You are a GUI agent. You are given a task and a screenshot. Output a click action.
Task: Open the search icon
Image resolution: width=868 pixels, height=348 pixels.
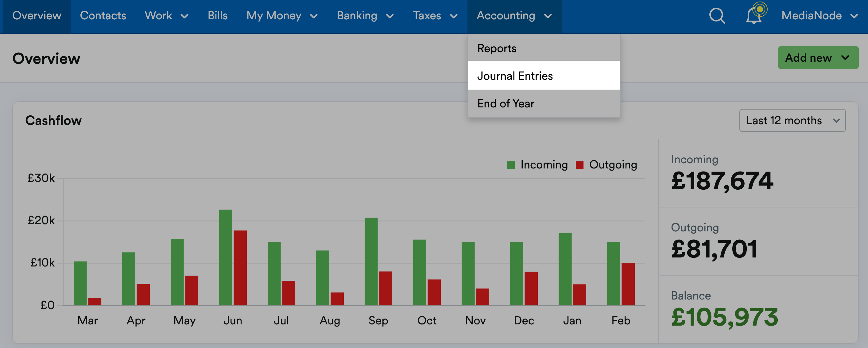[x=716, y=15]
